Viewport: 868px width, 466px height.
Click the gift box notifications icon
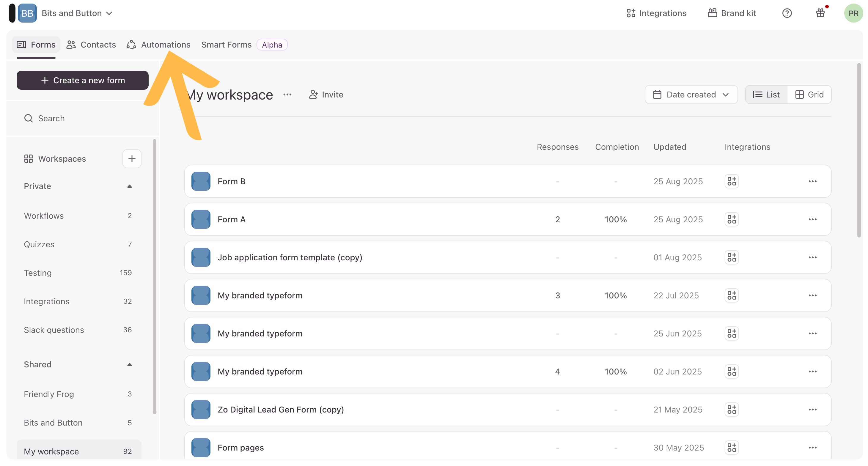pos(820,13)
